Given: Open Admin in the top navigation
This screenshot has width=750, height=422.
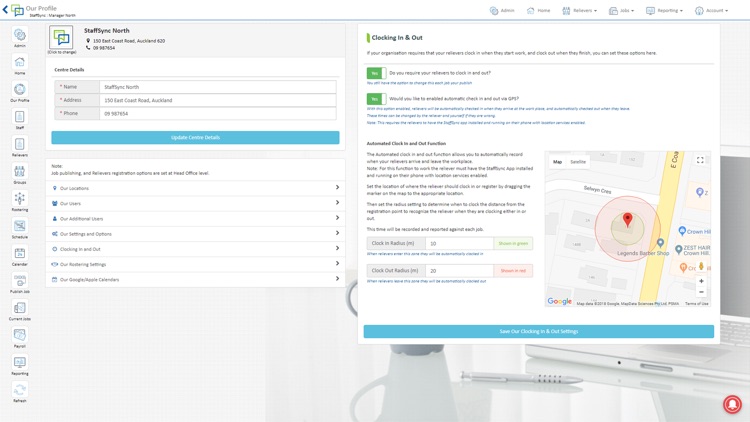Looking at the screenshot, I should pos(502,11).
